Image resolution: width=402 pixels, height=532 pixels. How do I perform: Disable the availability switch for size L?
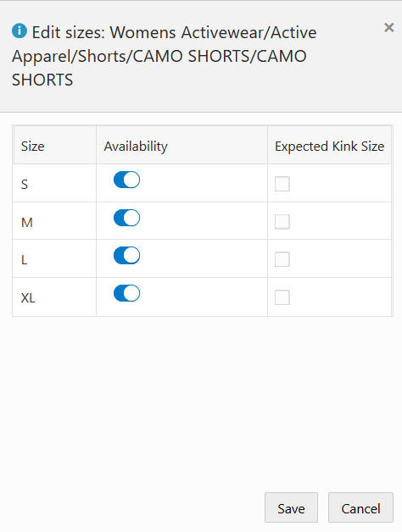click(x=126, y=256)
